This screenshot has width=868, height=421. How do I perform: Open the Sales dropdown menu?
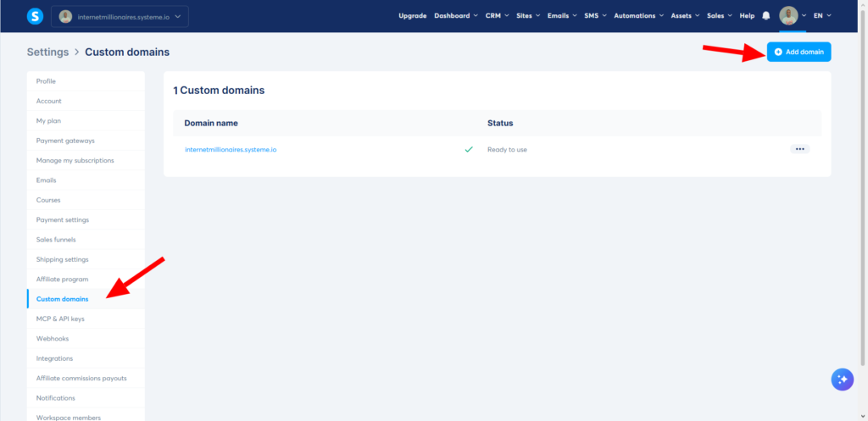(x=720, y=16)
